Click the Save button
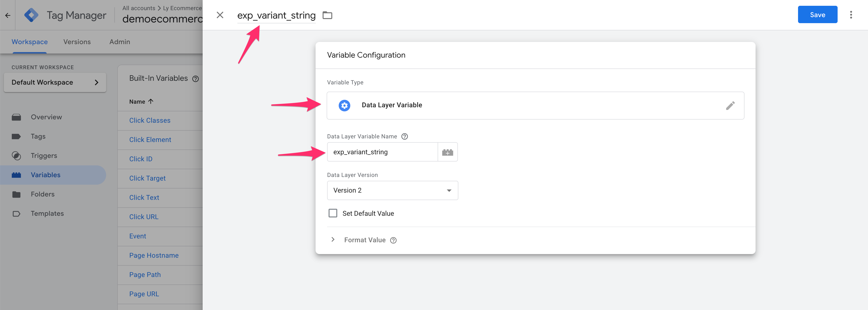The image size is (868, 310). [x=817, y=14]
